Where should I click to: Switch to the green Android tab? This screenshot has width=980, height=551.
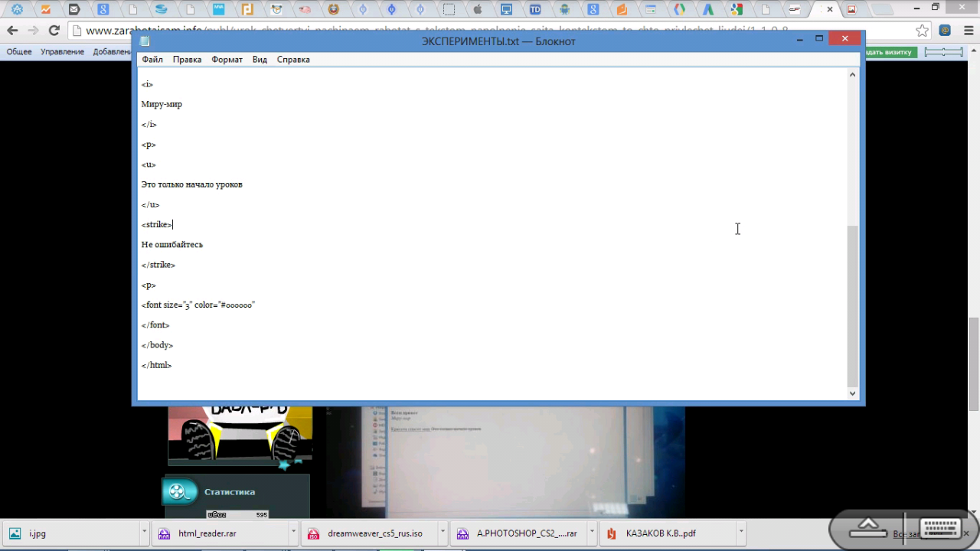pos(564,10)
